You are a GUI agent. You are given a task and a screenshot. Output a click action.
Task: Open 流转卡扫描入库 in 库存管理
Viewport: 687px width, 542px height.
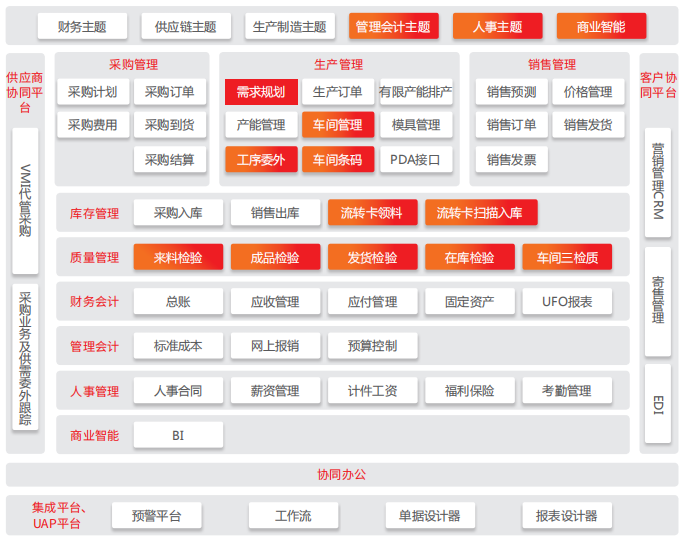click(481, 213)
